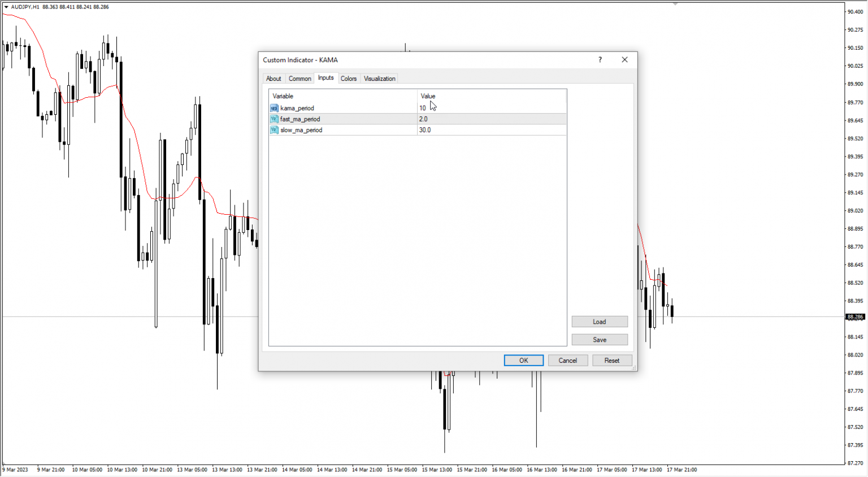Screen dimensions: 868x477
Task: Load saved indicator settings
Action: pyautogui.click(x=600, y=321)
